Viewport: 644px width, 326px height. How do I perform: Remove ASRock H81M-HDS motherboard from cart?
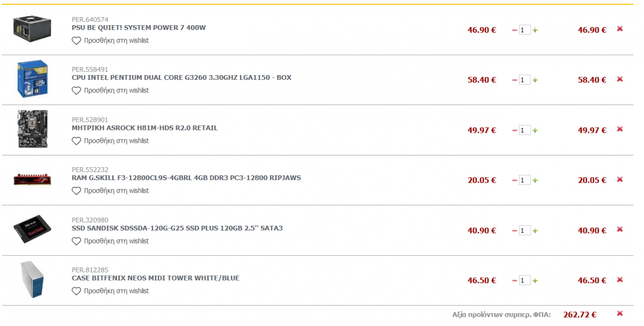[x=620, y=129]
